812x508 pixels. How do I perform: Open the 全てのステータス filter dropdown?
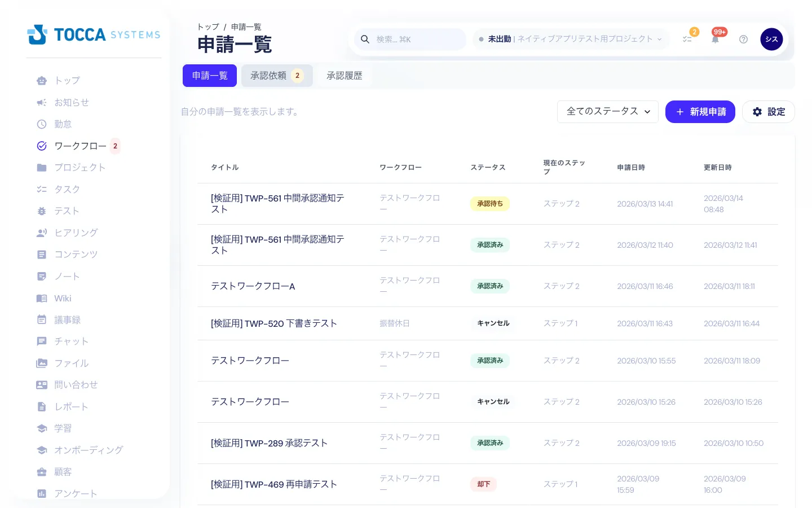point(608,111)
